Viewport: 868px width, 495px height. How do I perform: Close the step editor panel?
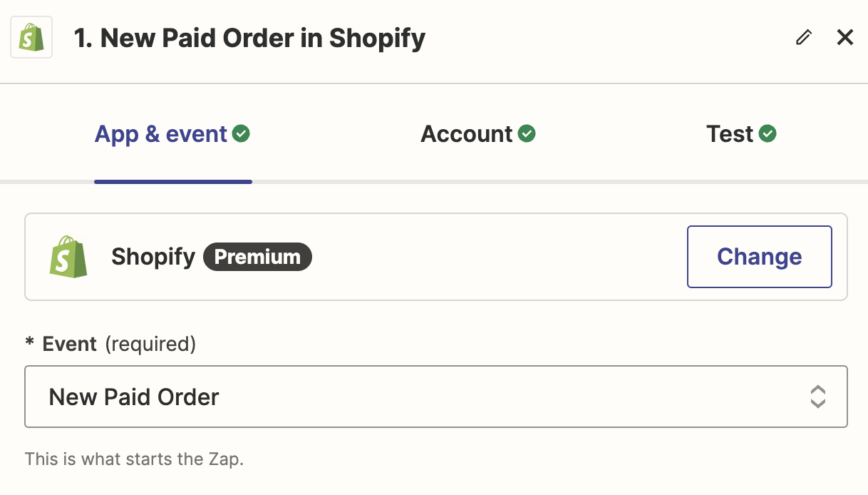pyautogui.click(x=845, y=38)
